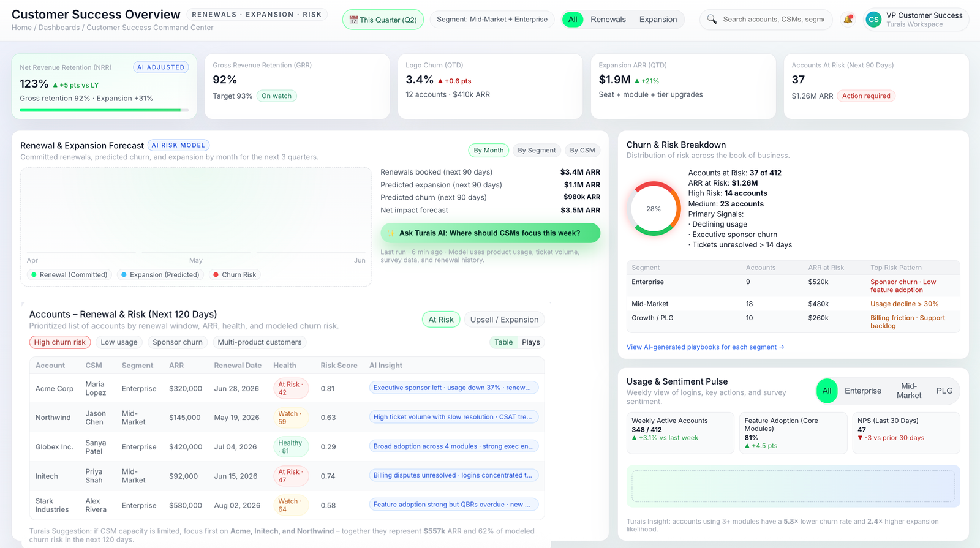Select the By CSM forecast toggle
Image resolution: width=980 pixels, height=548 pixels.
coord(582,150)
